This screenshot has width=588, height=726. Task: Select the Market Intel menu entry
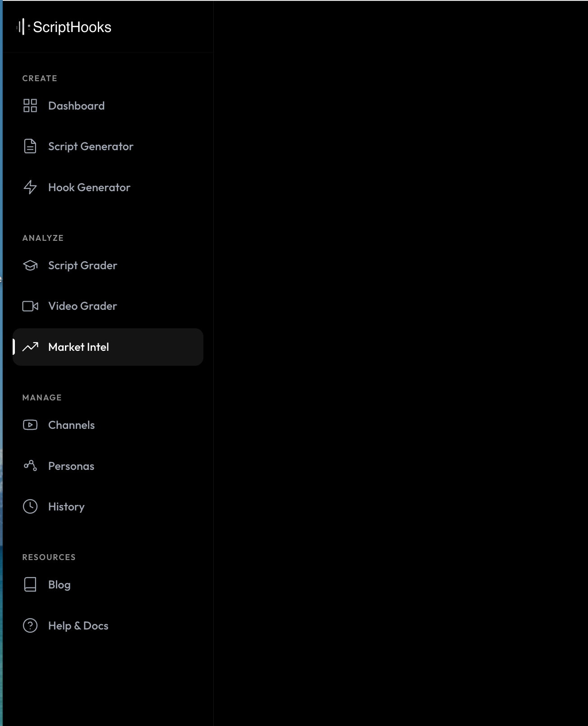79,347
